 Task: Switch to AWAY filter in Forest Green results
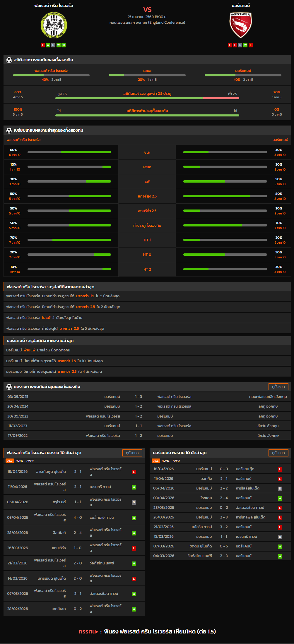(30, 461)
